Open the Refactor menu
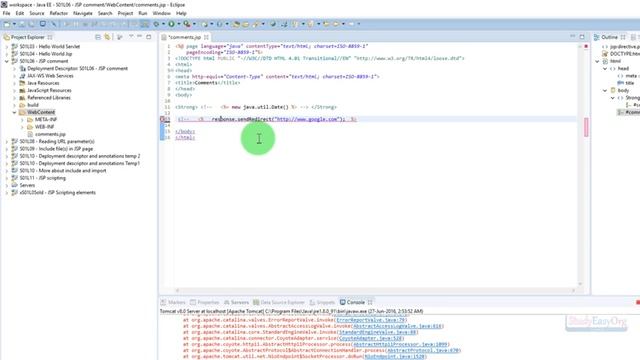Image resolution: width=640 pixels, height=360 pixels. [x=59, y=13]
